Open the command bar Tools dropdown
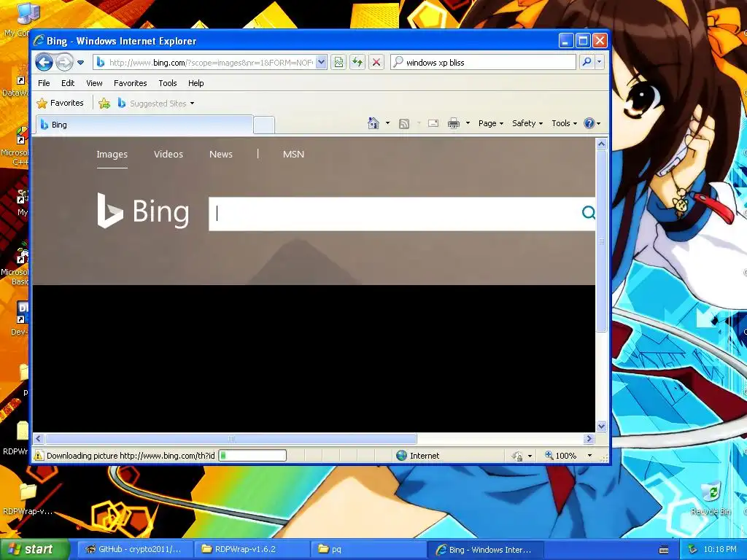747x560 pixels. click(x=564, y=123)
